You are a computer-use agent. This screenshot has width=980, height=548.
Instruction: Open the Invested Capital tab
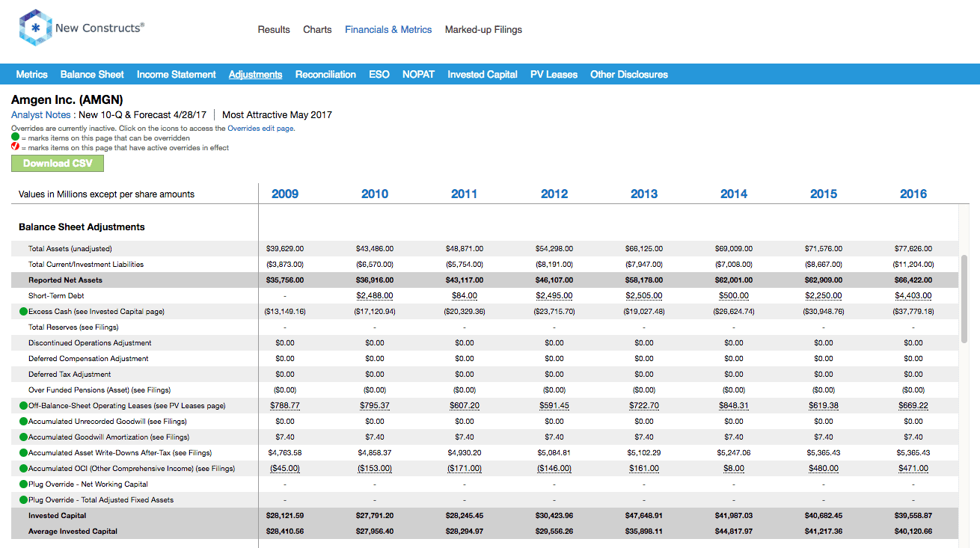point(483,74)
